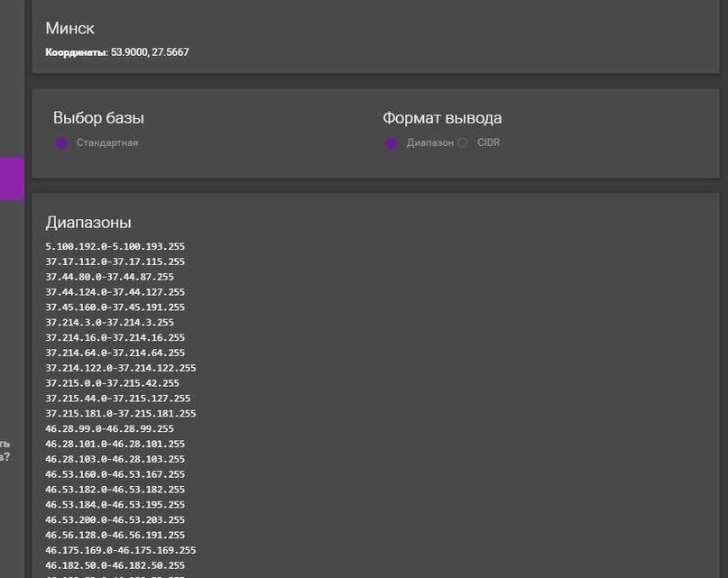The width and height of the screenshot is (728, 578).
Task: Click the Диапазоны list heading
Action: tap(88, 223)
